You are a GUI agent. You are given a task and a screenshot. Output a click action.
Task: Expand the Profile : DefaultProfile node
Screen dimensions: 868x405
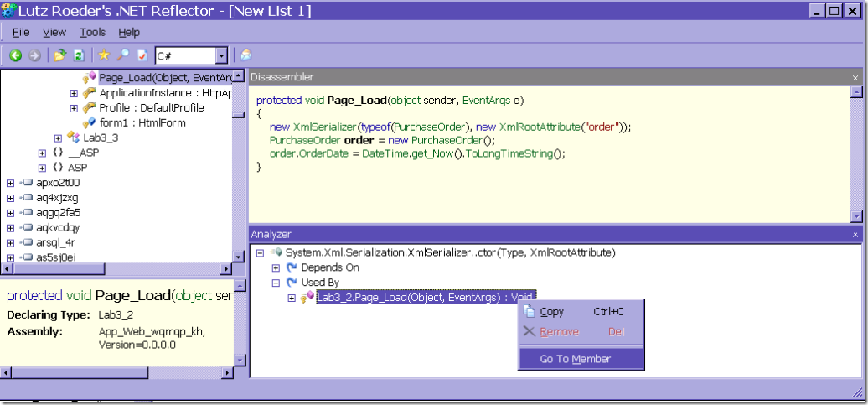tap(74, 107)
